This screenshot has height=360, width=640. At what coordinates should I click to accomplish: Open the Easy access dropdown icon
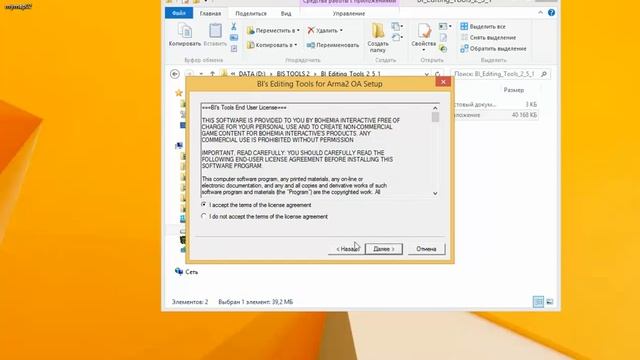coord(397,38)
